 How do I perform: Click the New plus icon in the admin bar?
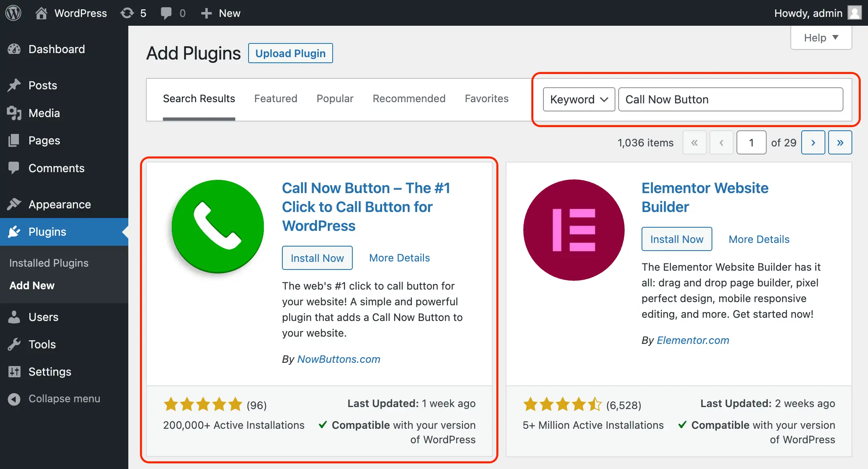point(206,13)
